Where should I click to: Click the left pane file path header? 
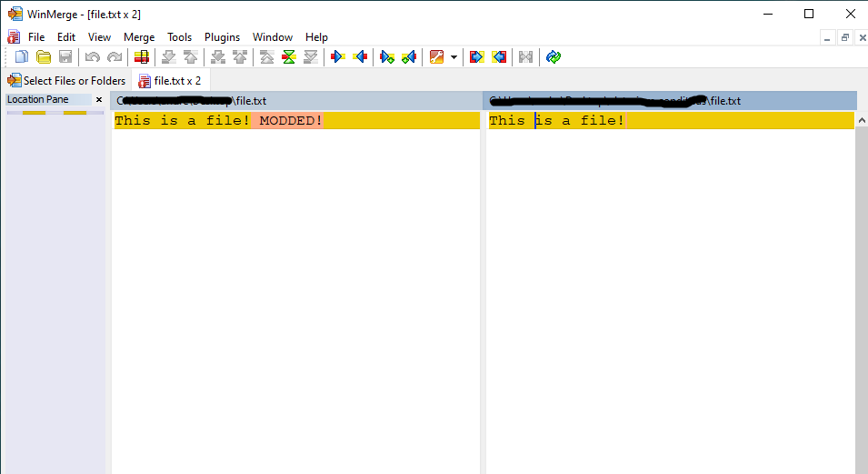pyautogui.click(x=296, y=101)
